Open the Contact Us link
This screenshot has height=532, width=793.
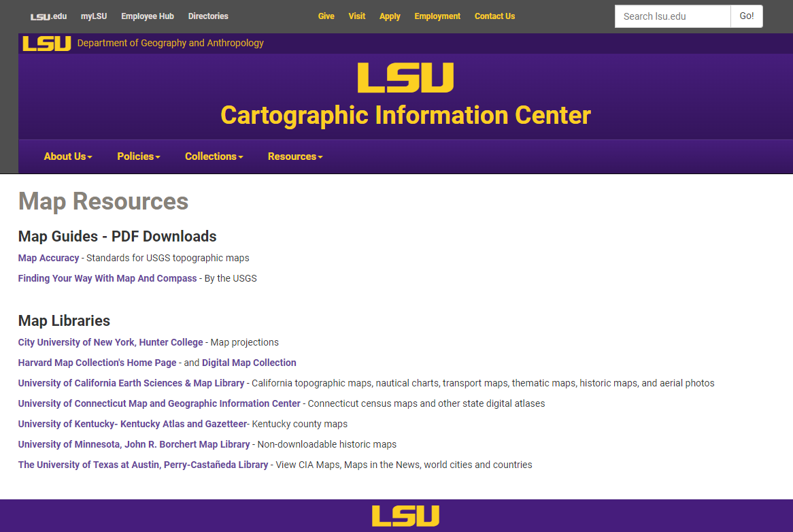tap(494, 16)
